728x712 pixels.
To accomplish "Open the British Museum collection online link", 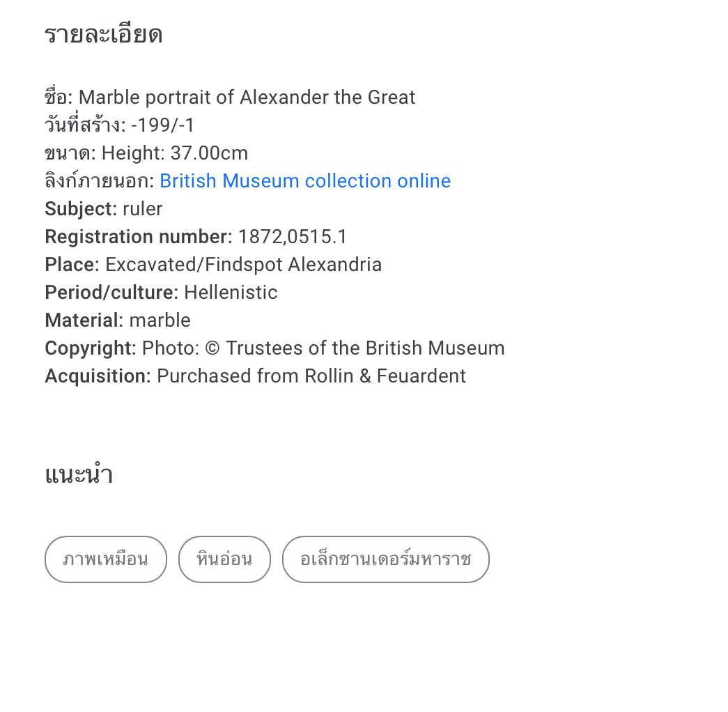I will 305,181.
